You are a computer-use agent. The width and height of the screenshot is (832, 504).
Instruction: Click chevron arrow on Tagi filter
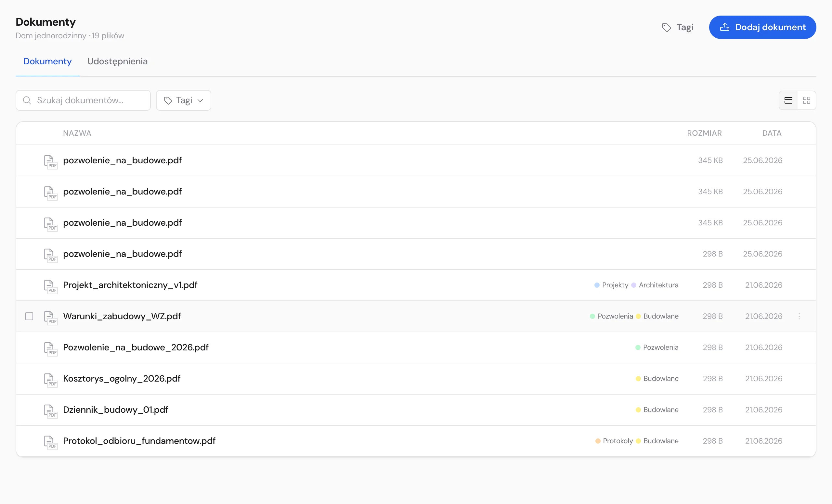(x=200, y=101)
